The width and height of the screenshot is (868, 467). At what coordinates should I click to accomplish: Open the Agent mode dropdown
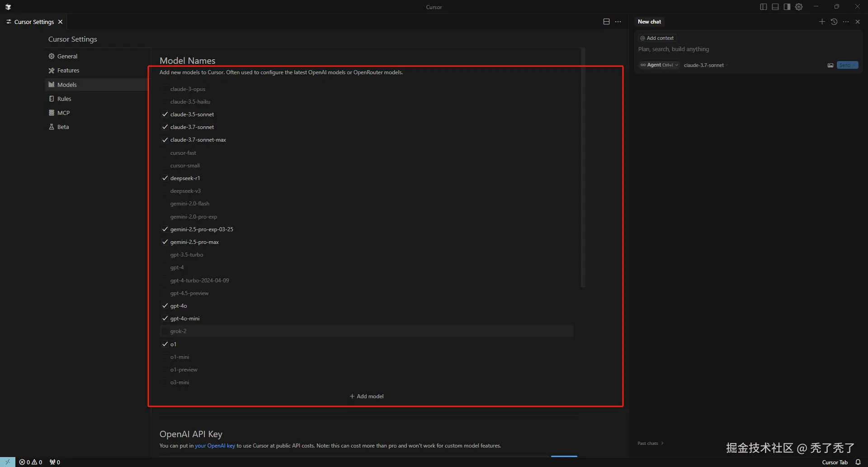click(x=659, y=65)
